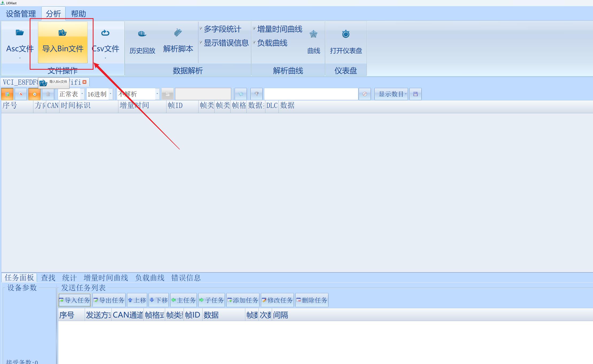Click the 子任务 button

pyautogui.click(x=212, y=300)
